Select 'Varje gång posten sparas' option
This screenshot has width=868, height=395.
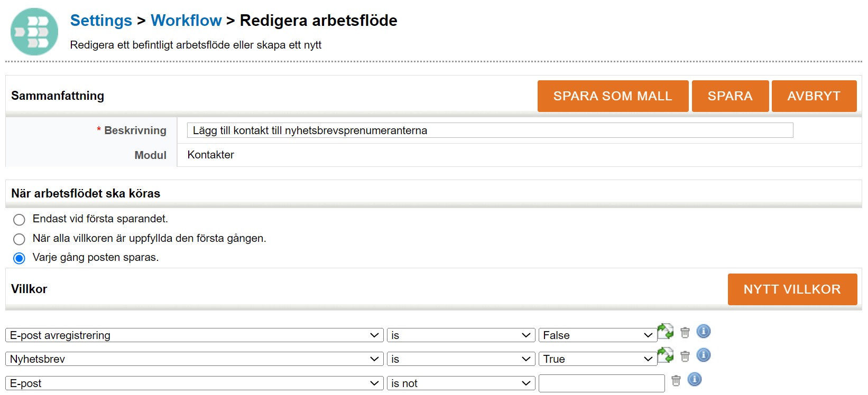(19, 258)
